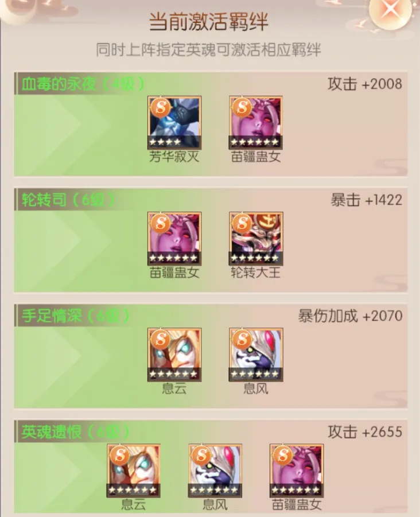Tap the 轮转大王 name label
The height and width of the screenshot is (517, 420).
coord(255,273)
